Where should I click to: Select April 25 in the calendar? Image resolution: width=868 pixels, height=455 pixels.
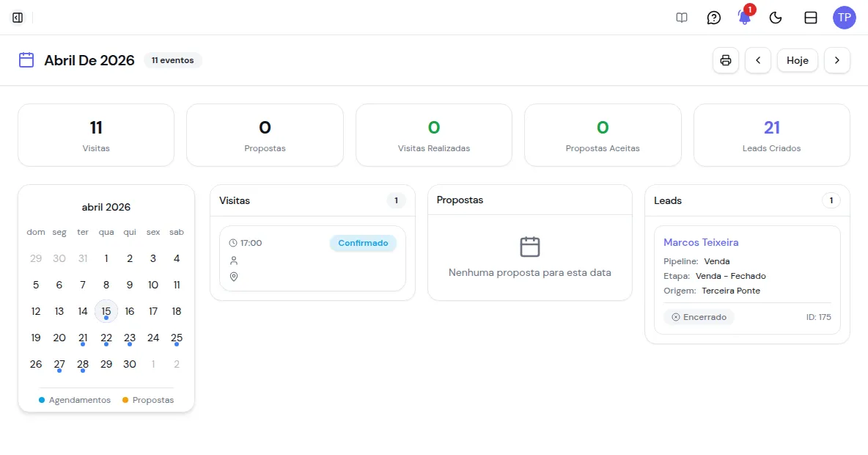pos(177,338)
